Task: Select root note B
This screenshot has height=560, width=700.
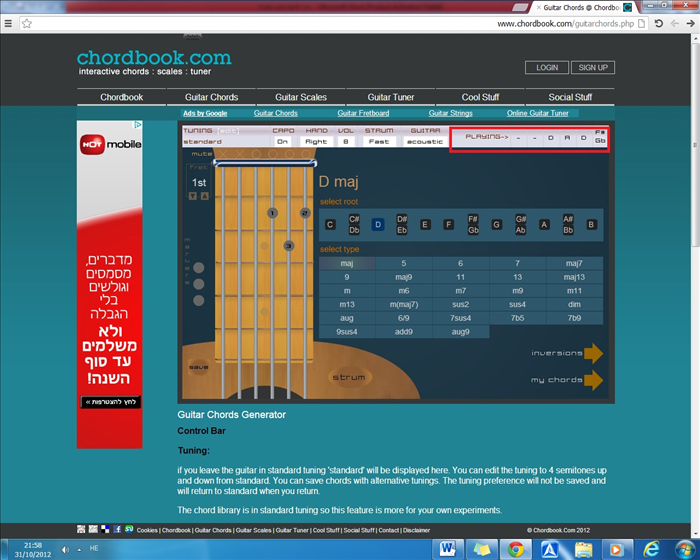Action: tap(591, 225)
